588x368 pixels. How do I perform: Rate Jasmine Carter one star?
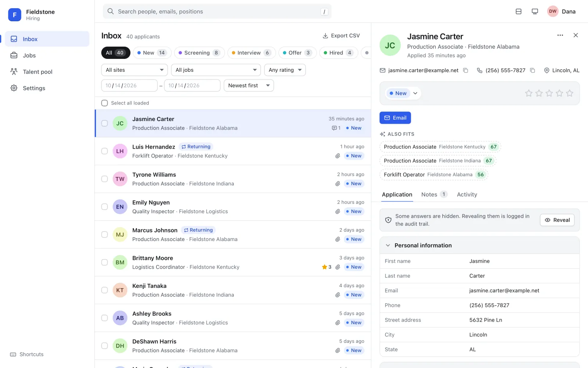point(528,93)
